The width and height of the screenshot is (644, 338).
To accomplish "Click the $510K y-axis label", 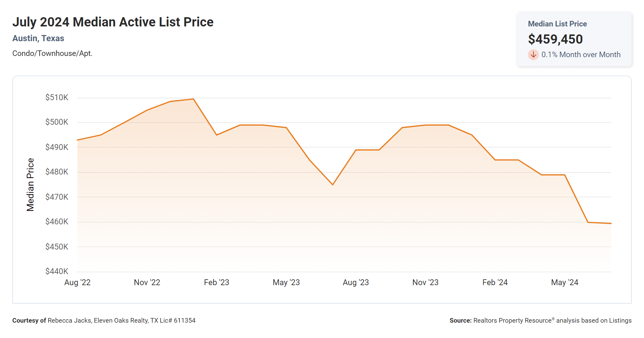I will click(57, 98).
